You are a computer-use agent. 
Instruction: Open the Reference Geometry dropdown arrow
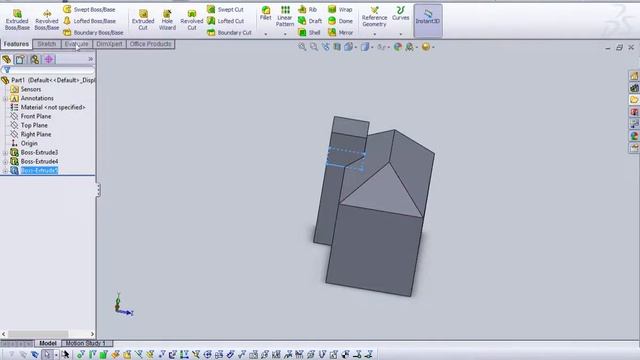coord(375,34)
